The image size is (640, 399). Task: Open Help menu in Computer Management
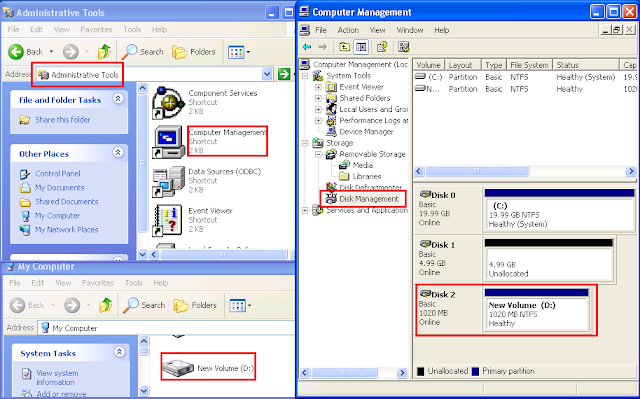[x=442, y=30]
